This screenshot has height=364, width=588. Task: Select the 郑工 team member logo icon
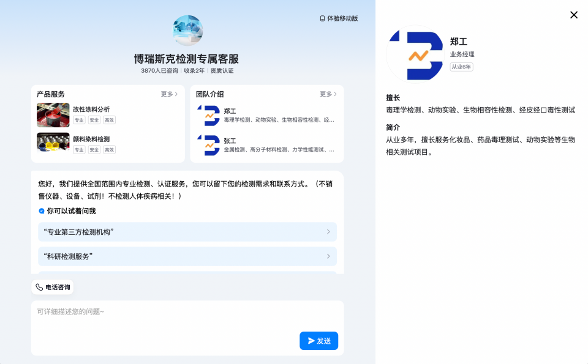[x=208, y=116]
